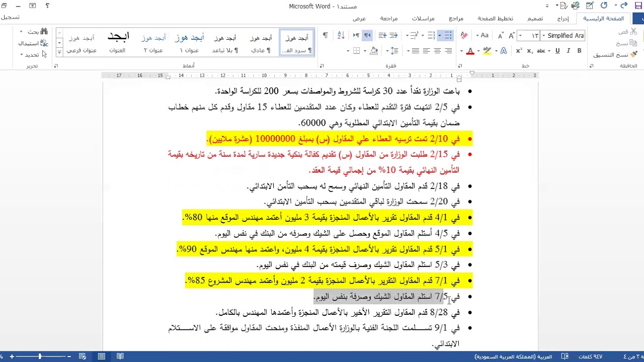644x362 pixels.
Task: Open the Review (مراجعة) tab
Action: (x=388, y=19)
